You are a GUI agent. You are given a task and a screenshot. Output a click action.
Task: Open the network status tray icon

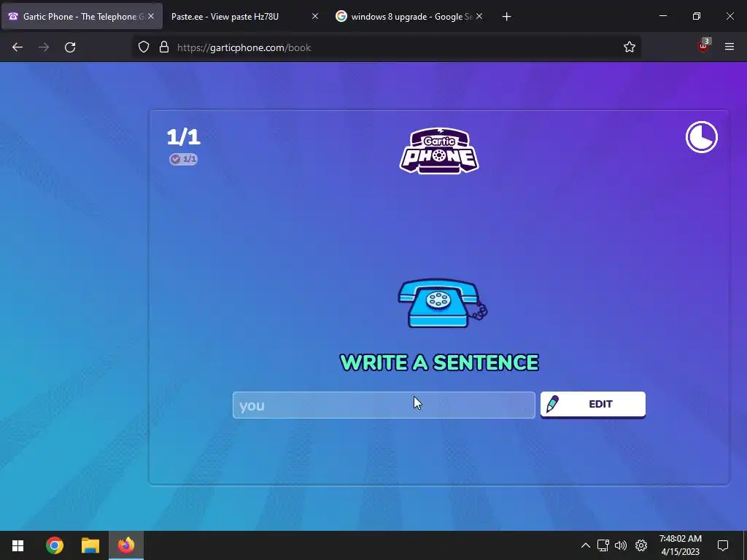click(603, 545)
